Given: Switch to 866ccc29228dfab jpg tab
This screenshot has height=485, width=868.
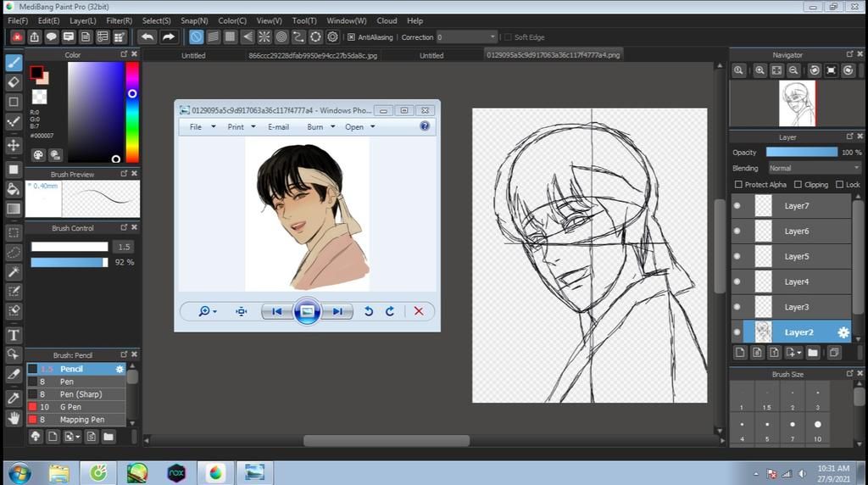Looking at the screenshot, I should click(x=313, y=55).
